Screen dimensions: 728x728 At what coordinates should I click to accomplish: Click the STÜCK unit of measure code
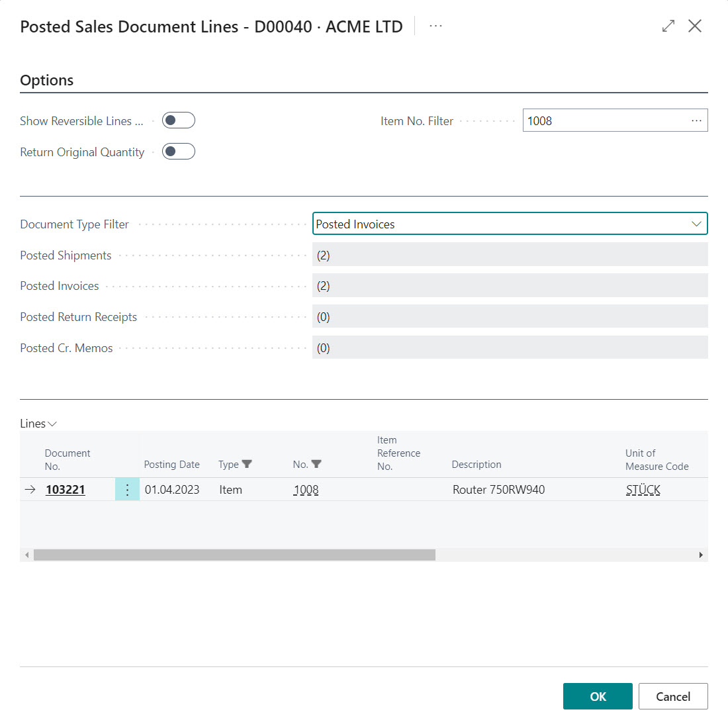click(643, 490)
